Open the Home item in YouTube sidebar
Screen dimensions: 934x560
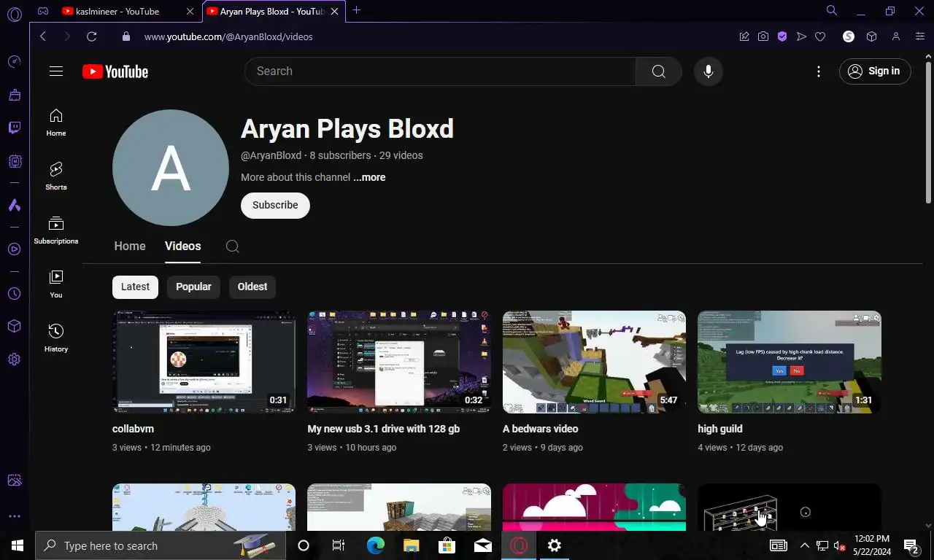coord(56,122)
